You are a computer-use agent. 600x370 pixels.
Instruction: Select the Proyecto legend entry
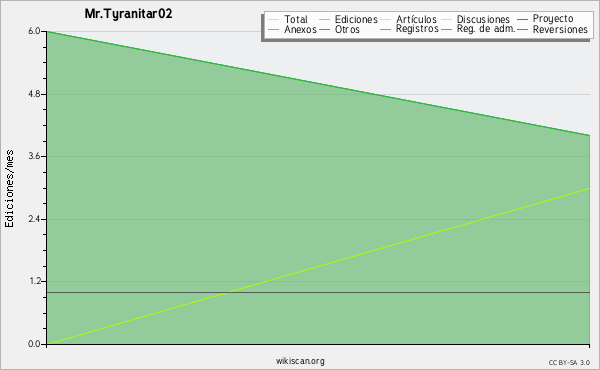[x=545, y=19]
